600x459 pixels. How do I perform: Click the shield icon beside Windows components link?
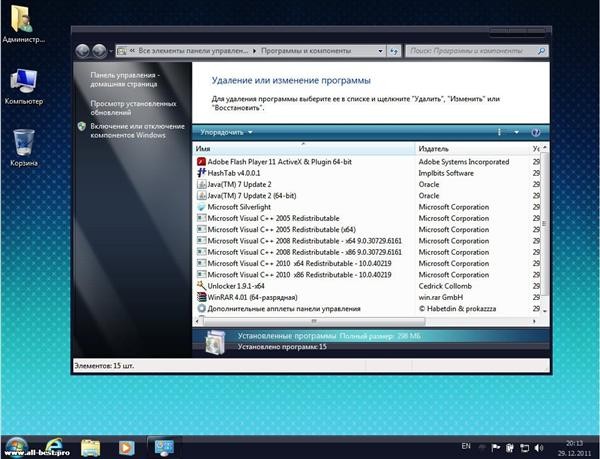(82, 127)
